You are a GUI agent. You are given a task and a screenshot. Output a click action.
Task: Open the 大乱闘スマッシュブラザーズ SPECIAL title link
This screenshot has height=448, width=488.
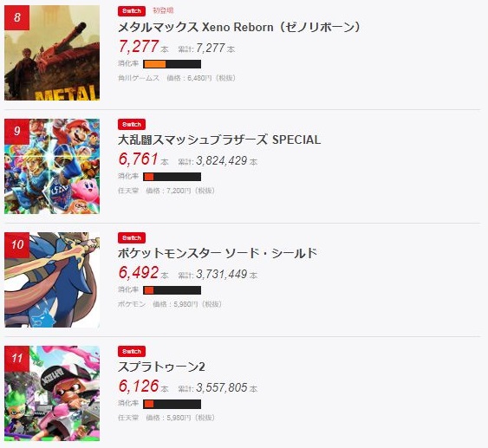coord(219,140)
